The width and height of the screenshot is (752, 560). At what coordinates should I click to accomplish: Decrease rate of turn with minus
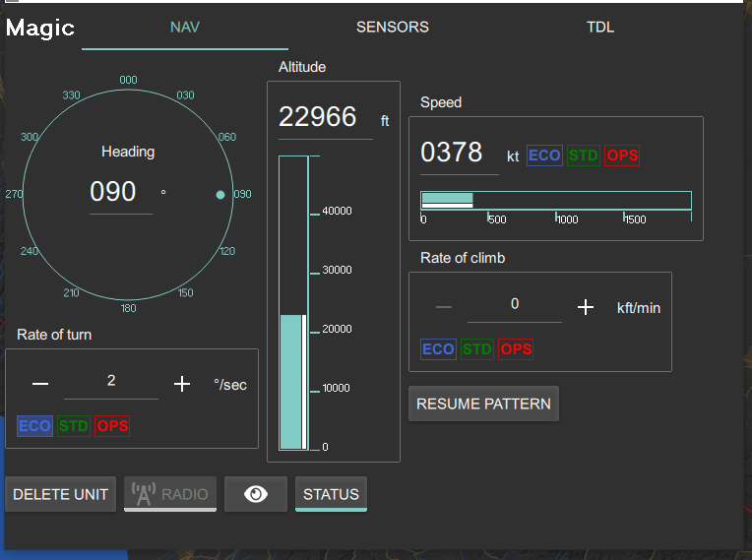[40, 384]
